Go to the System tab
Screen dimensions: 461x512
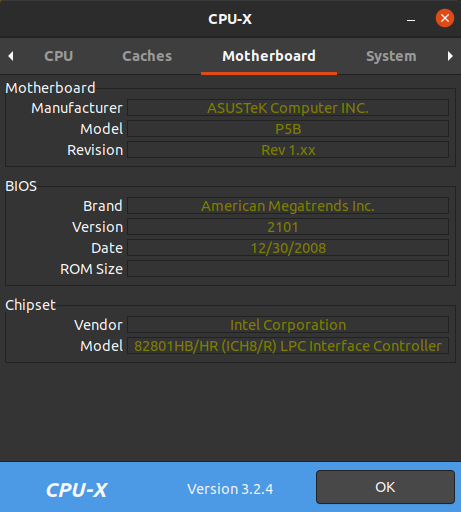[x=391, y=56]
